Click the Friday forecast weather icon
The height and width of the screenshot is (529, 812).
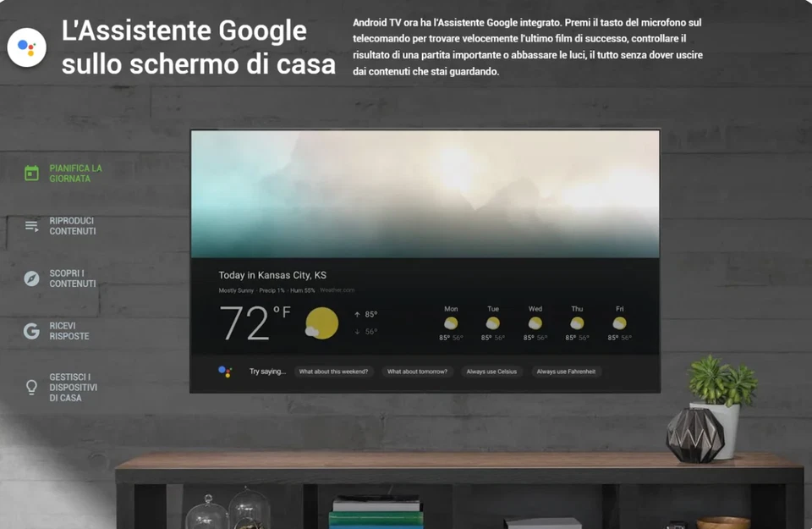[619, 323]
